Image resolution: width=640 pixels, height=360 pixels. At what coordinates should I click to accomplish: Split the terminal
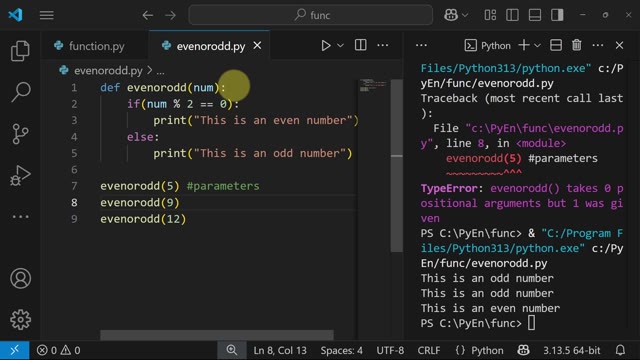pyautogui.click(x=556, y=45)
